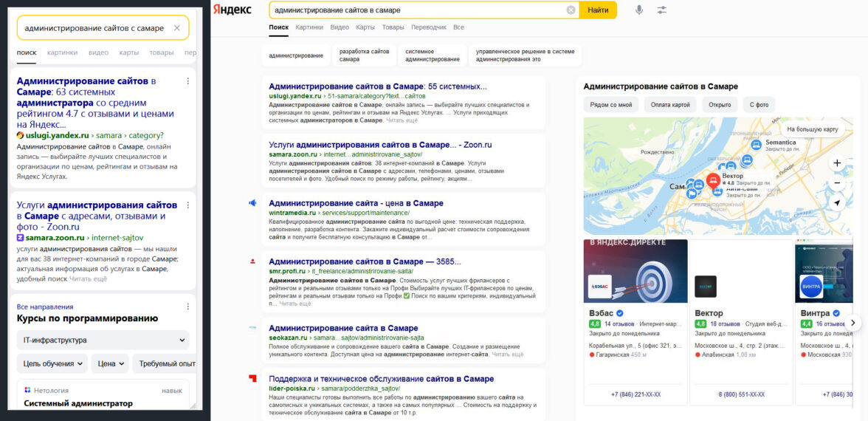Image resolution: width=868 pixels, height=421 pixels.
Task: Open the IT-инфраструктура dropdown
Action: coord(103,340)
